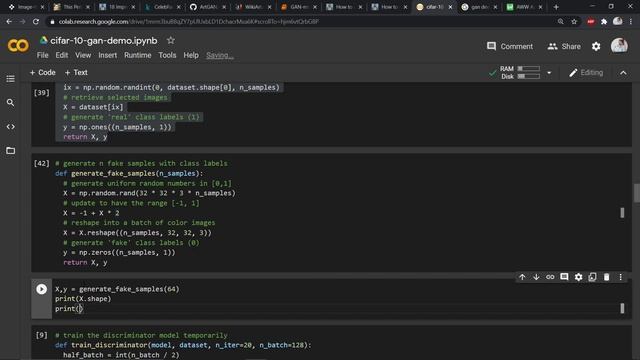
Task: Open a new browser tab
Action: 556,7
